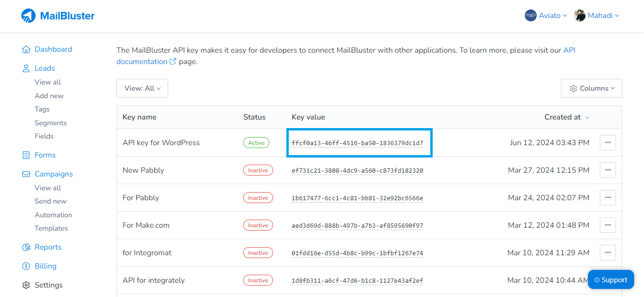Image resolution: width=644 pixels, height=297 pixels.
Task: Click the Inactive badge on New Pabbly
Action: pyautogui.click(x=258, y=170)
